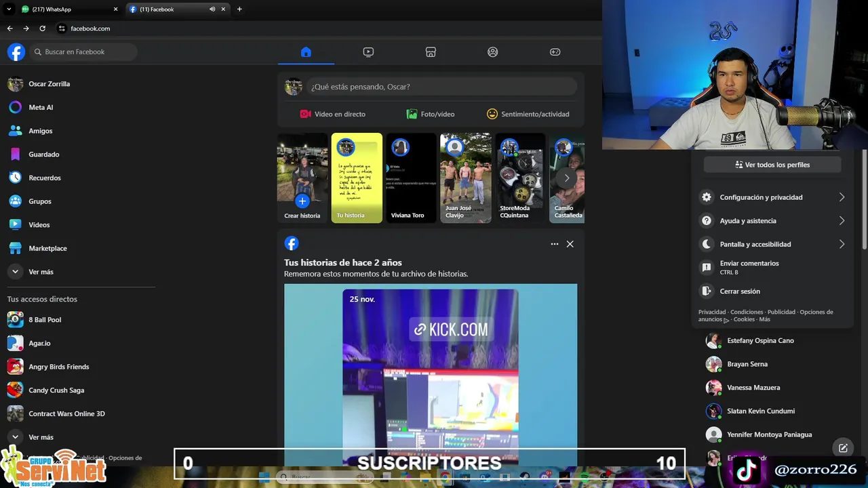This screenshot has width=868, height=488.
Task: Mute audio on the Facebook browser tab
Action: pyautogui.click(x=212, y=9)
